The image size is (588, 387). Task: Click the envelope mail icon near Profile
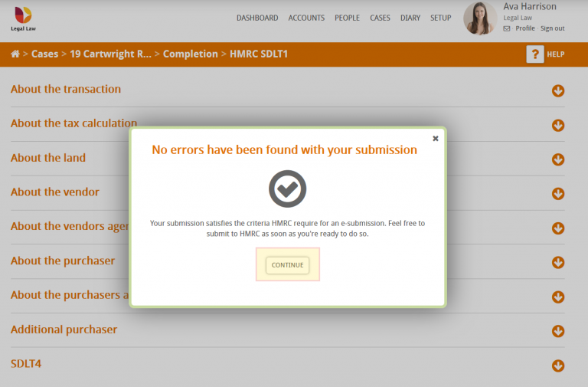point(507,28)
